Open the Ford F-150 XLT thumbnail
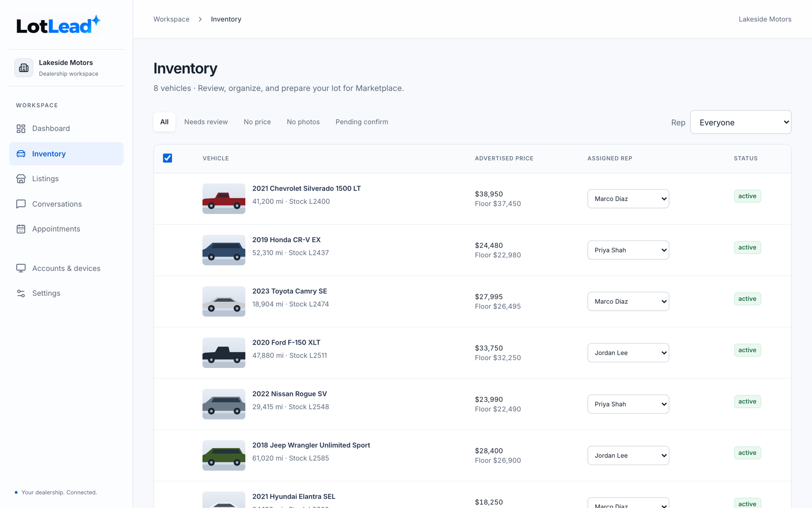Screen dimensions: 812x508 [x=224, y=353]
